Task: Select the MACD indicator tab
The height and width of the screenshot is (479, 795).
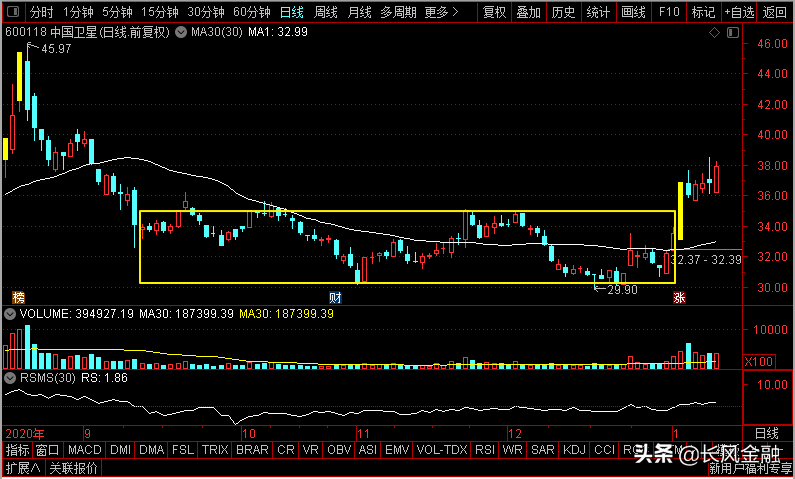Action: pos(85,450)
